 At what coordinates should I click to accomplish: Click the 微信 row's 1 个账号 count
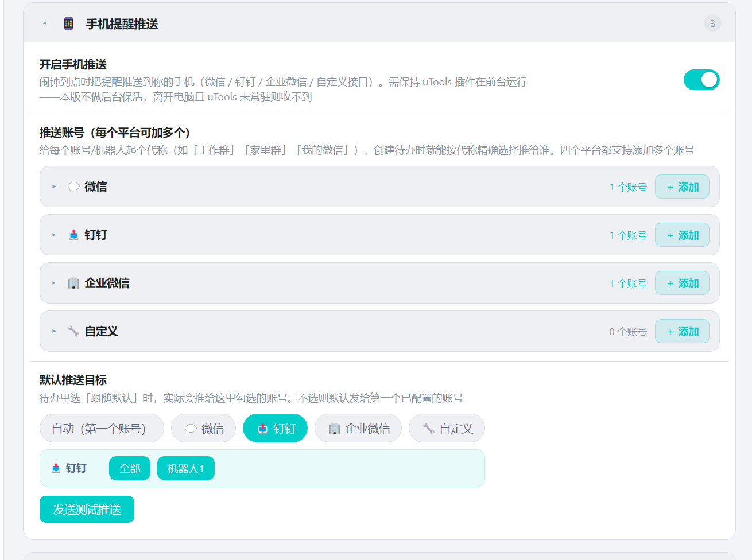[x=628, y=187]
